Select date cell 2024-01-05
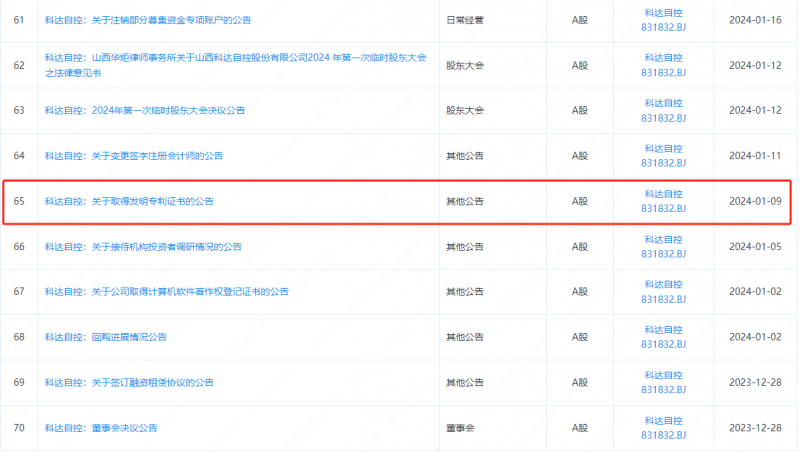 755,246
